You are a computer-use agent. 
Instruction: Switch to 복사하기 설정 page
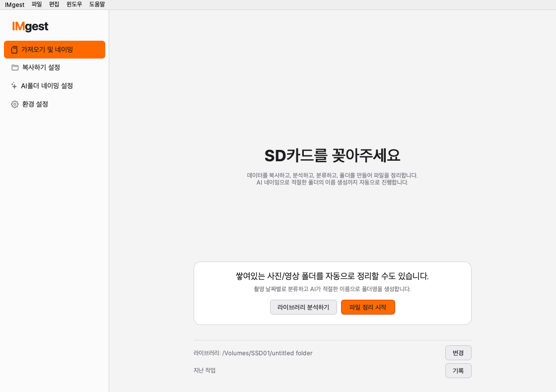coord(55,67)
